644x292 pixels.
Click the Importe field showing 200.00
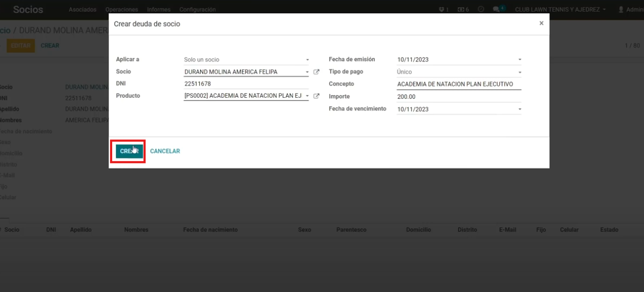click(x=459, y=97)
